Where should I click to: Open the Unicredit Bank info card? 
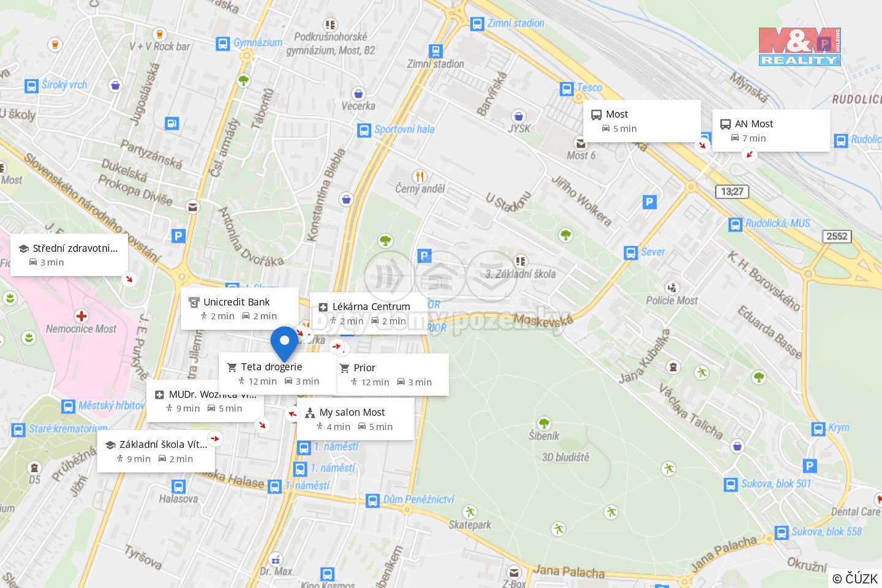coord(239,309)
